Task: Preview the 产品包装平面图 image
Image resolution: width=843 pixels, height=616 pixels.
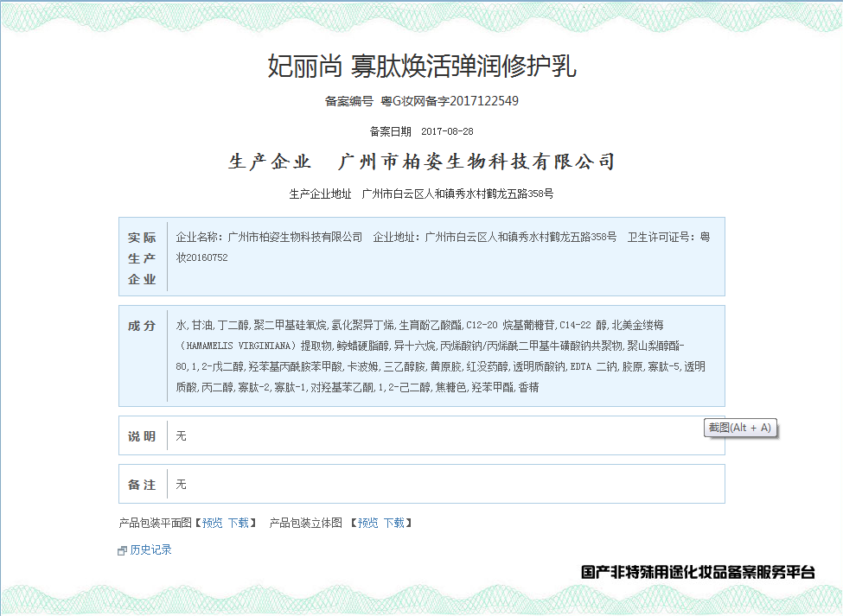Action: [x=213, y=523]
